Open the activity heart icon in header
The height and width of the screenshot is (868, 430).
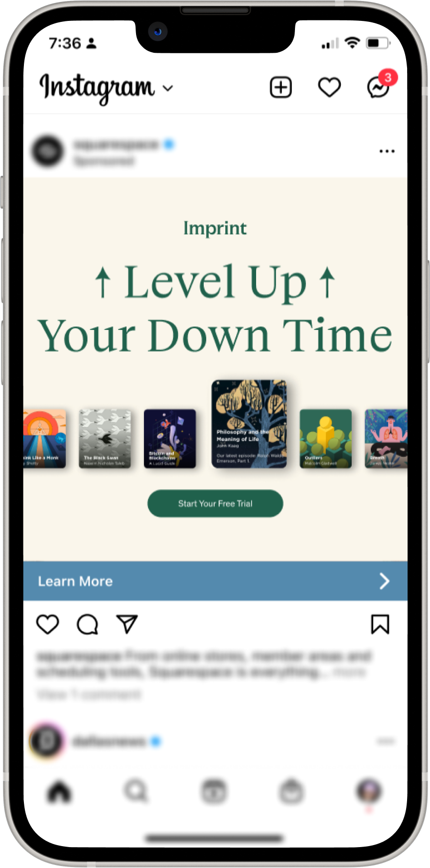[329, 88]
